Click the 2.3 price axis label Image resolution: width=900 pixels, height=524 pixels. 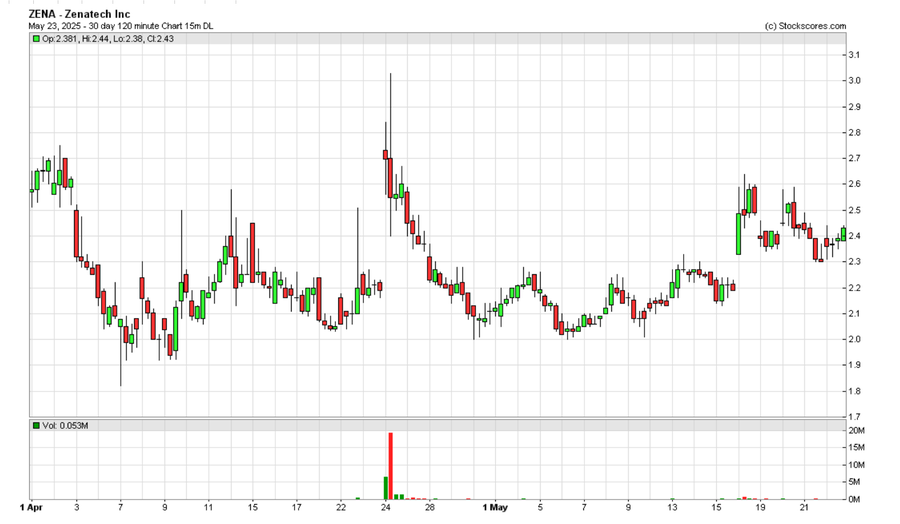pyautogui.click(x=854, y=262)
